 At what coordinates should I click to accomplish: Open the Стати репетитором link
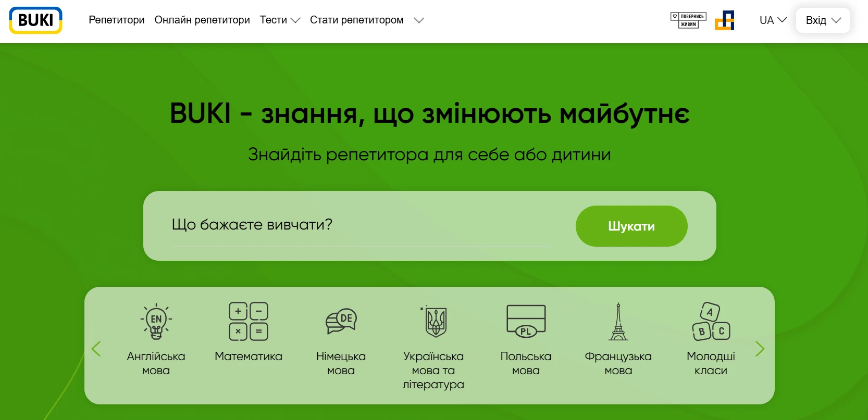(357, 20)
